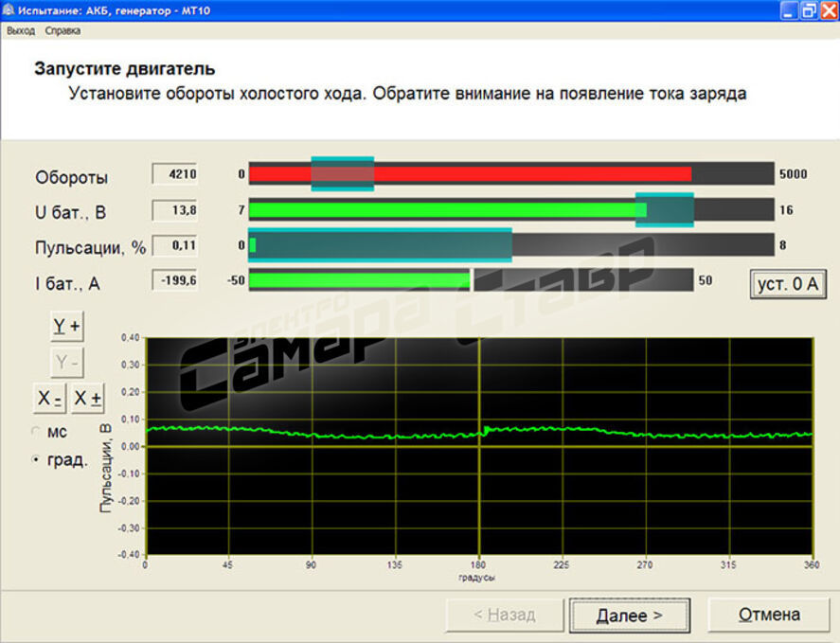Click the 'Далее >' button
Viewport: 840px width, 643px height.
pyautogui.click(x=629, y=615)
